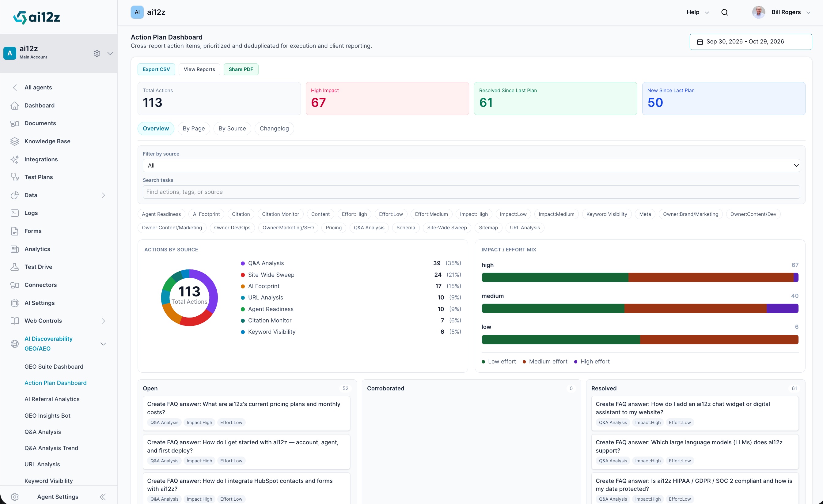
Task: Expand the account switcher chevron
Action: (110, 53)
